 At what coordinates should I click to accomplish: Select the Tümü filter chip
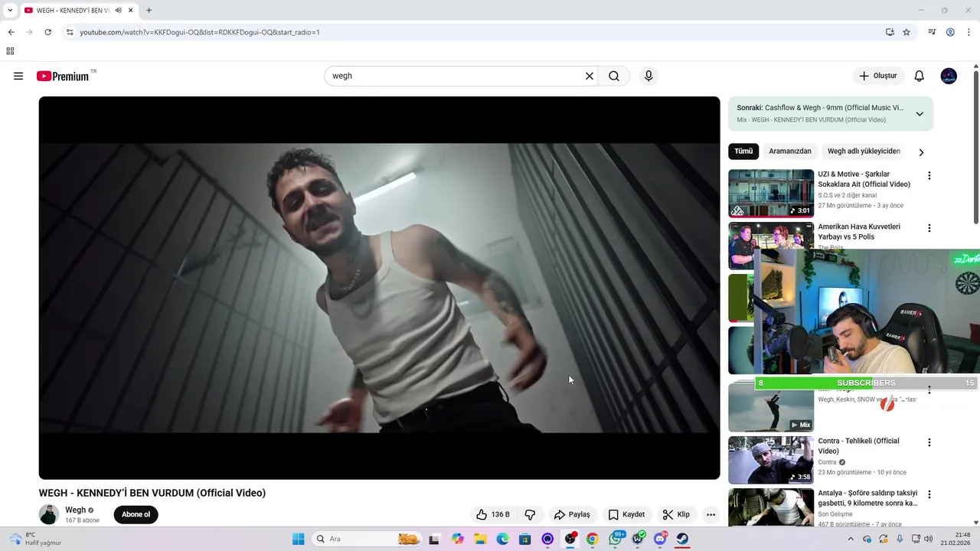click(743, 152)
